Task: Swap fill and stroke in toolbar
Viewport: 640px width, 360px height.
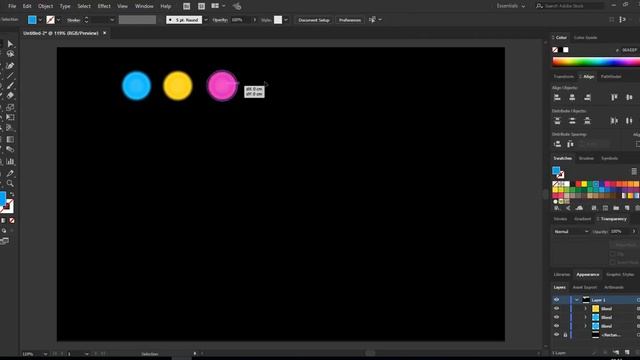Action: pos(12,194)
